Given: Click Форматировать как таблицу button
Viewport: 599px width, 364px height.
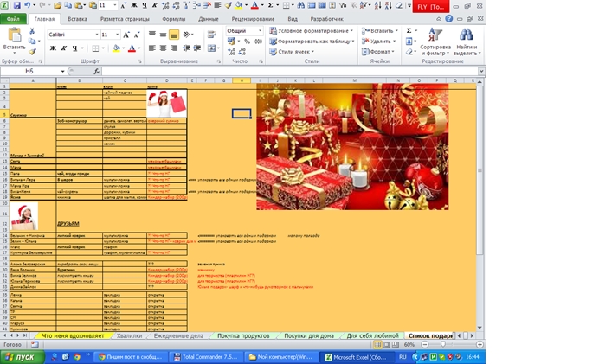Looking at the screenshot, I should tap(312, 42).
